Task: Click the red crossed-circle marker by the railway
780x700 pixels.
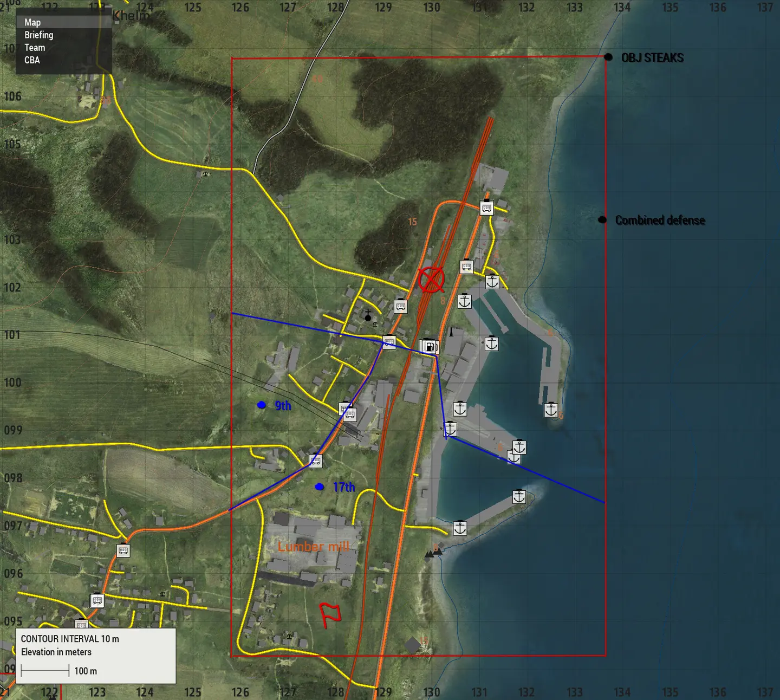Action: [431, 280]
